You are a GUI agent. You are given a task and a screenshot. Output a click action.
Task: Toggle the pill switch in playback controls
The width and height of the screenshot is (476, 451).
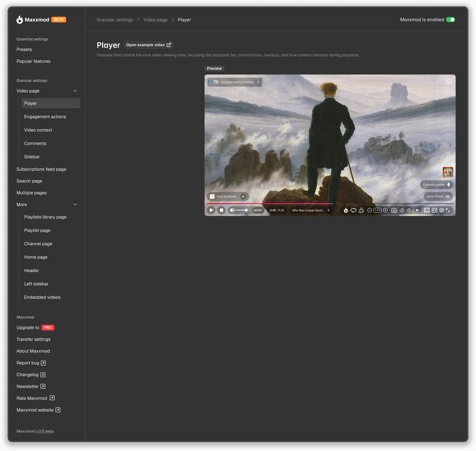point(418,210)
